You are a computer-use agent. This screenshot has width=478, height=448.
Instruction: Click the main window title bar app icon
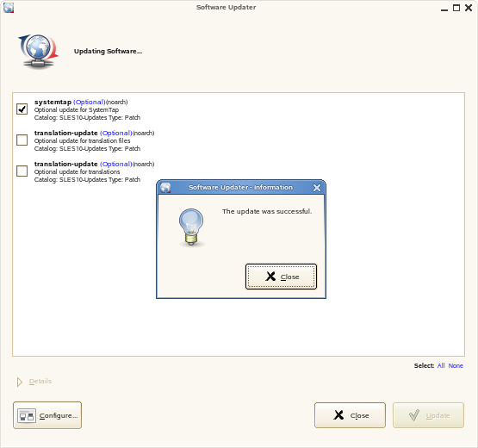(9, 7)
